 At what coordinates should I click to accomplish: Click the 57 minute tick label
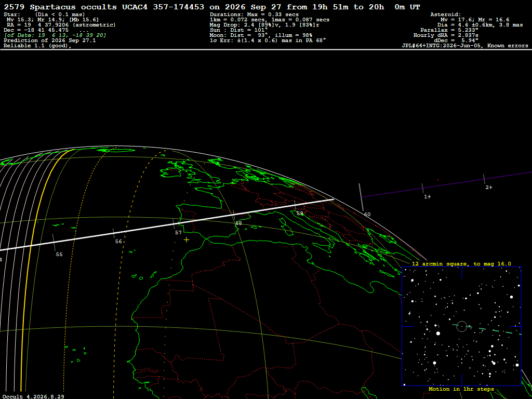coord(179,233)
